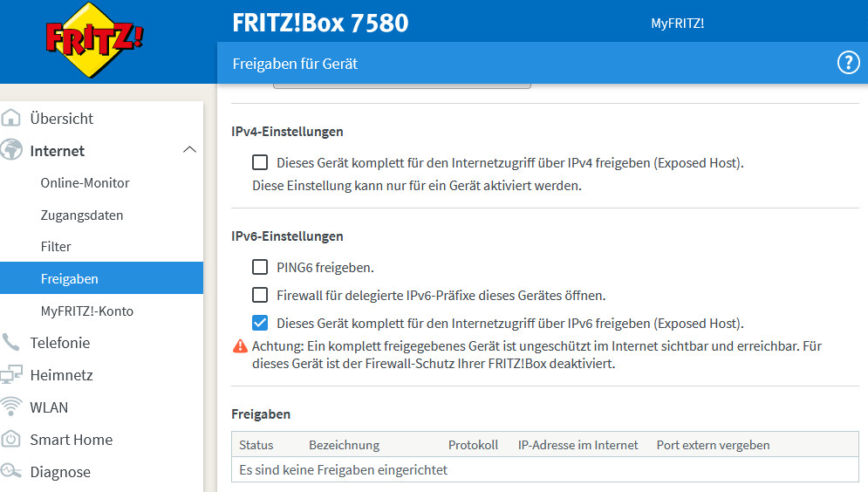The height and width of the screenshot is (492, 868).
Task: Click the Heimnetz computers icon
Action: coord(11,375)
